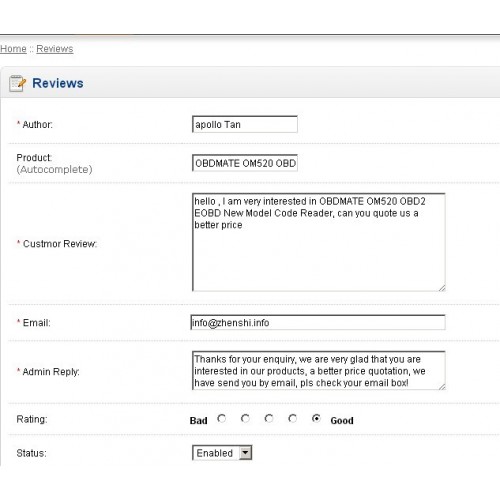
Task: Select the fourth rating radio button
Action: 293,418
